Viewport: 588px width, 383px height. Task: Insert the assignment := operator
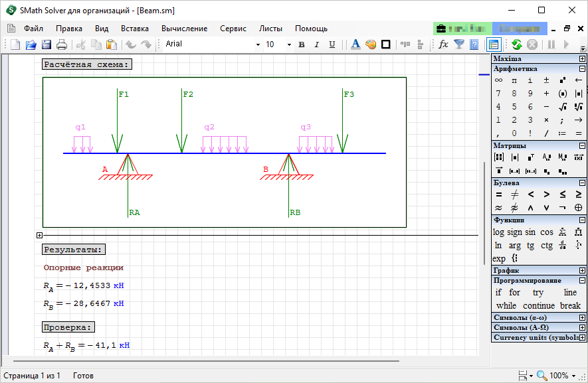point(562,133)
